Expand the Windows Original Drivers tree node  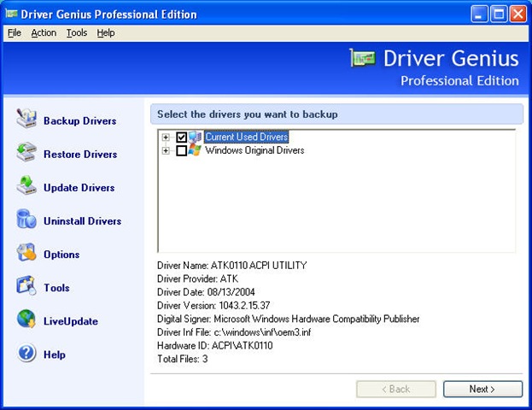tap(166, 151)
